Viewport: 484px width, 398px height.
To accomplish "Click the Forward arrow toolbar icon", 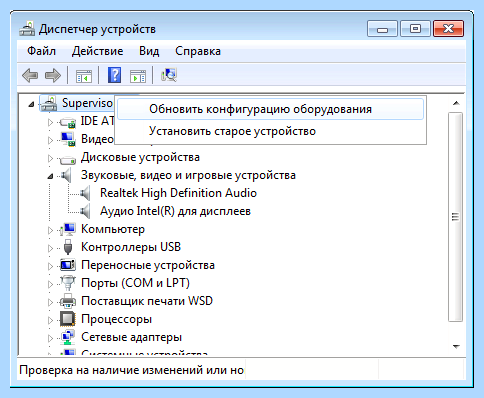I will click(x=53, y=75).
